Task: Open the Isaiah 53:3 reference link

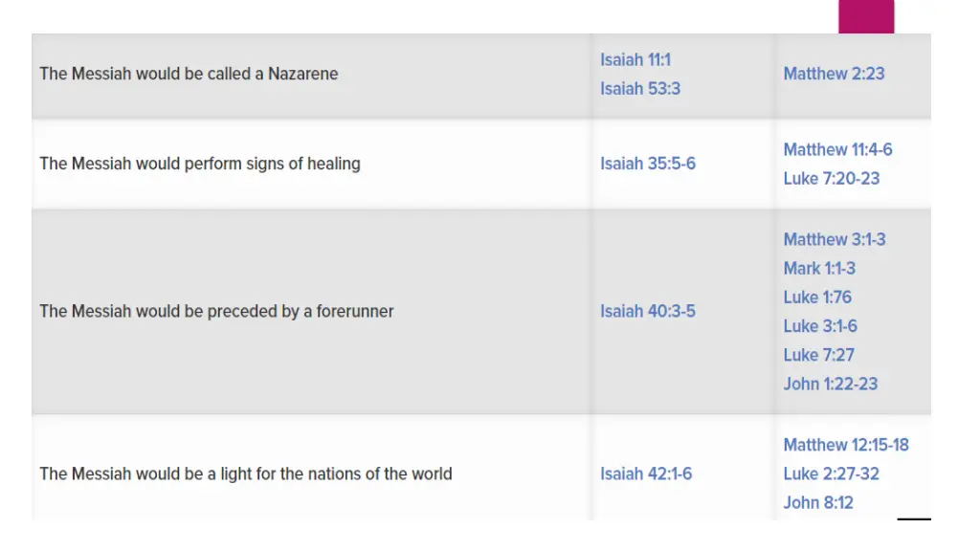Action: click(x=640, y=89)
